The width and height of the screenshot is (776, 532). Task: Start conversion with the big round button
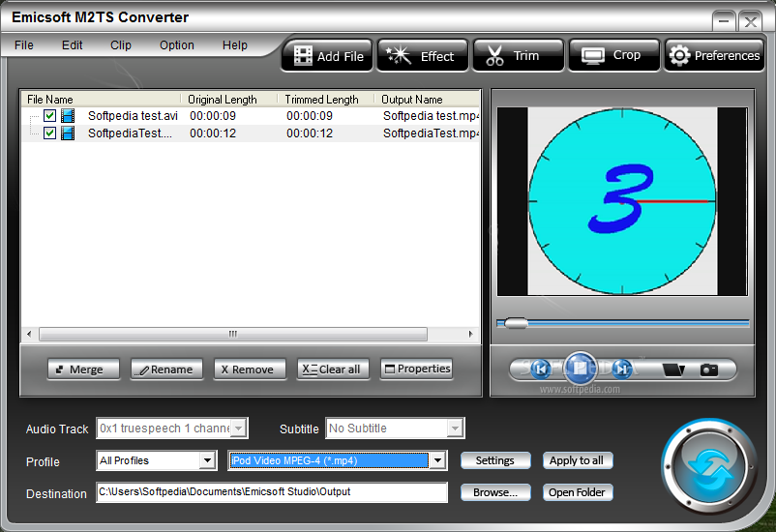tap(709, 467)
